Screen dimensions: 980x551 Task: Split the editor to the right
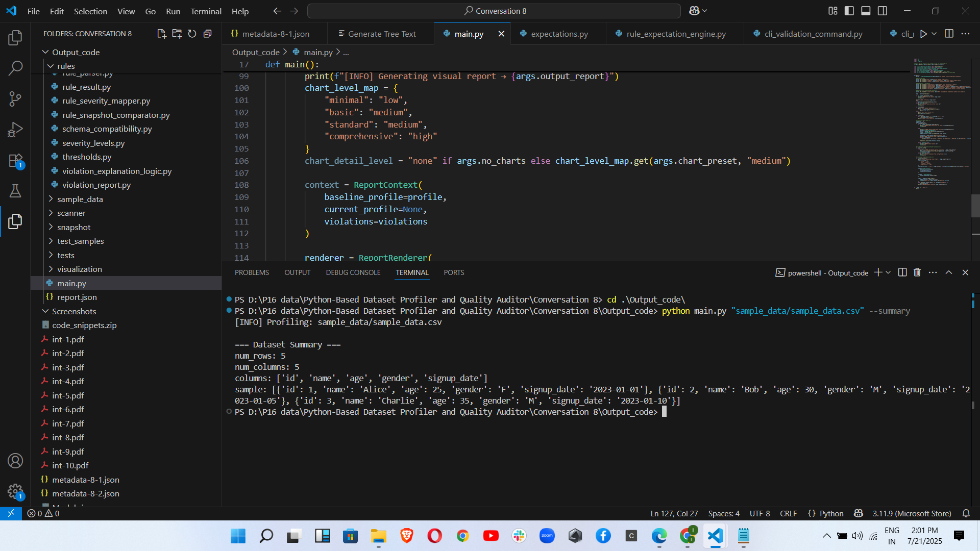point(949,34)
